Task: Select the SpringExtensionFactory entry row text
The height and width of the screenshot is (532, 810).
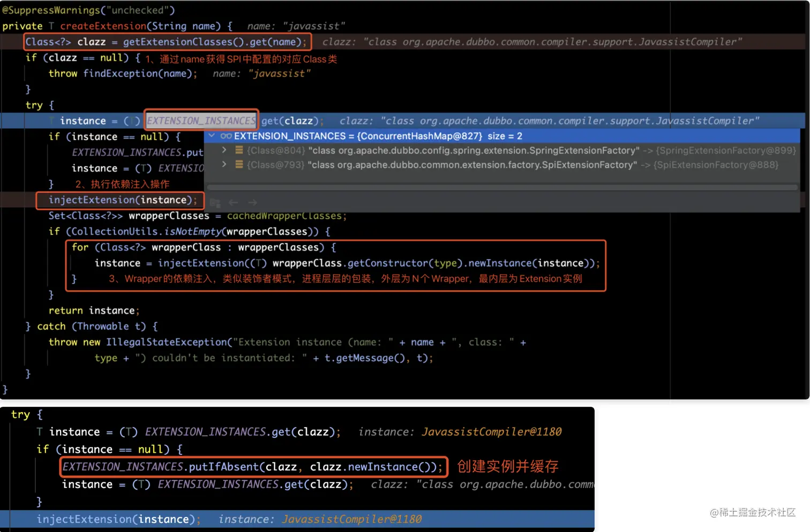Action: tap(521, 150)
